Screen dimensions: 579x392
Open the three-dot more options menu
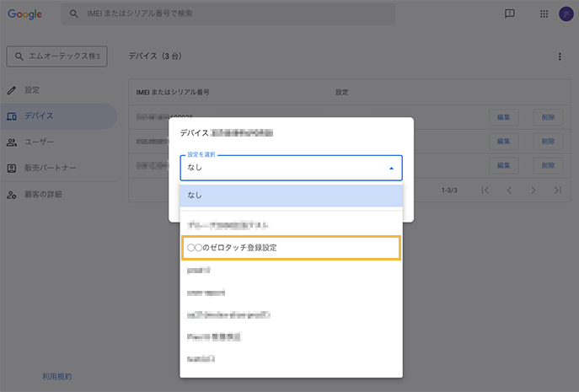(x=560, y=56)
